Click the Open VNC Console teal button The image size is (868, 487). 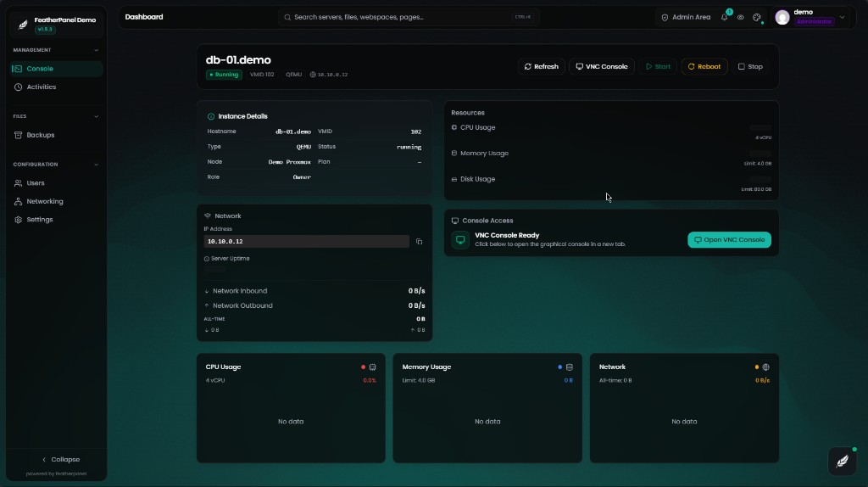pos(729,240)
